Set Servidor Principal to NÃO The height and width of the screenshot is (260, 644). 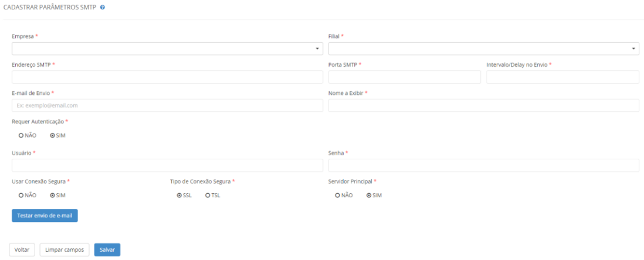coord(338,196)
